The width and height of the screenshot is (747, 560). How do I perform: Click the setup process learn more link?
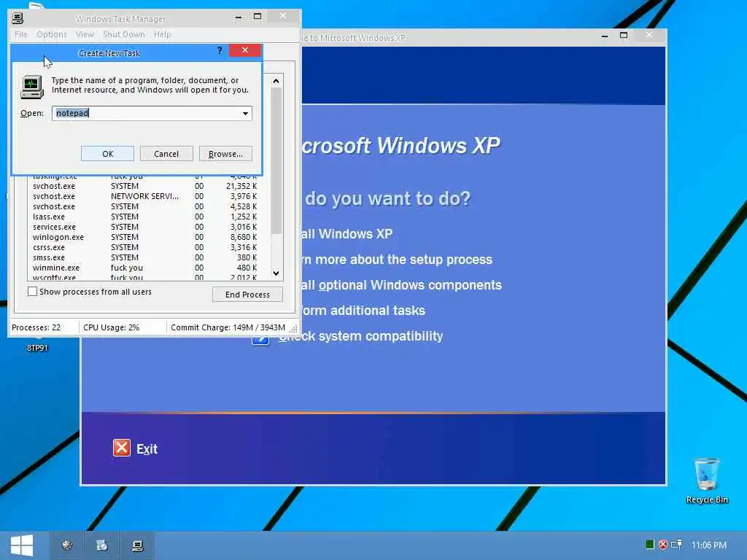pyautogui.click(x=397, y=260)
